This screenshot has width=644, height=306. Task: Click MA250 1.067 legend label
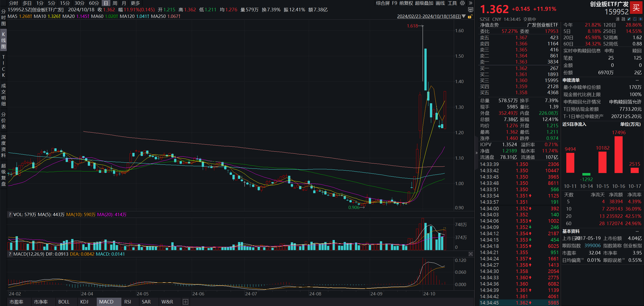coord(166,16)
